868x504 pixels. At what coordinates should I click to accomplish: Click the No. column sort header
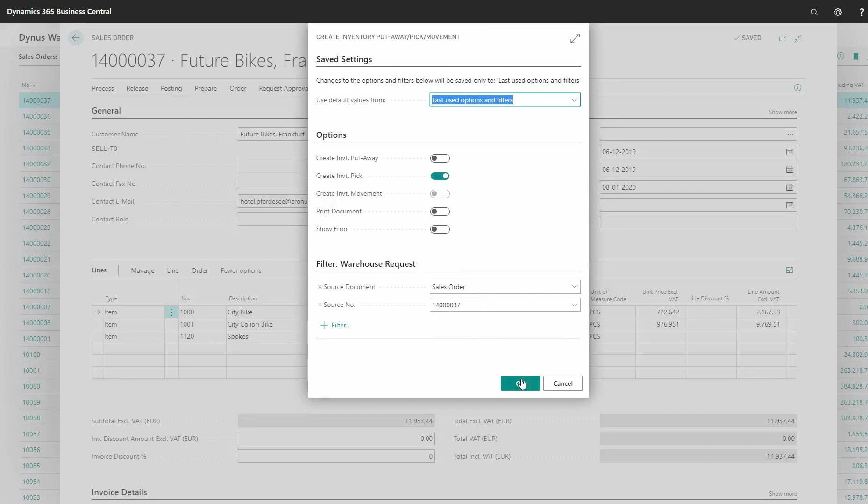pyautogui.click(x=28, y=85)
